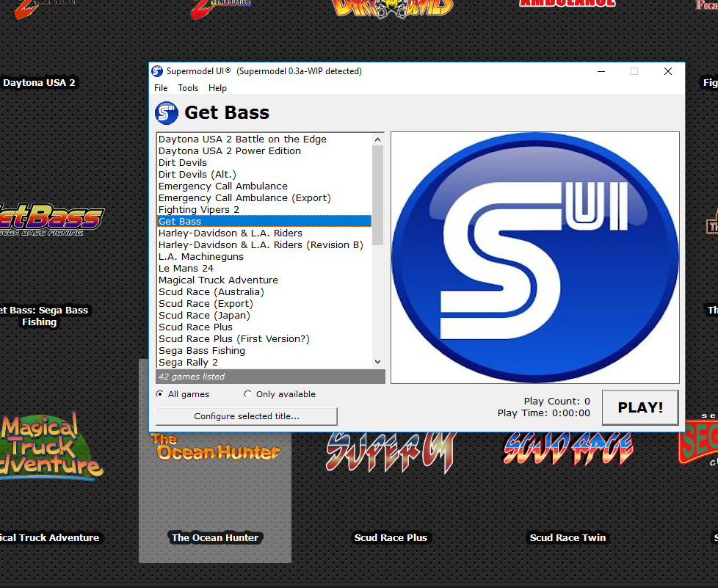Select L.A. Machineguns in the list
The width and height of the screenshot is (718, 588).
click(264, 257)
